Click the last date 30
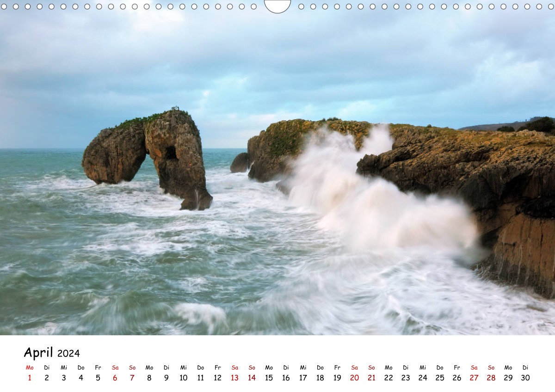This screenshot has height=392, width=555. click(x=526, y=378)
